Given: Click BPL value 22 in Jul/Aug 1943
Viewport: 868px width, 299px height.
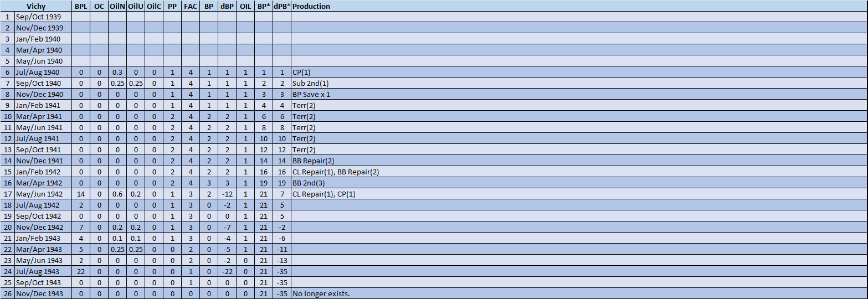Looking at the screenshot, I should click(81, 272).
